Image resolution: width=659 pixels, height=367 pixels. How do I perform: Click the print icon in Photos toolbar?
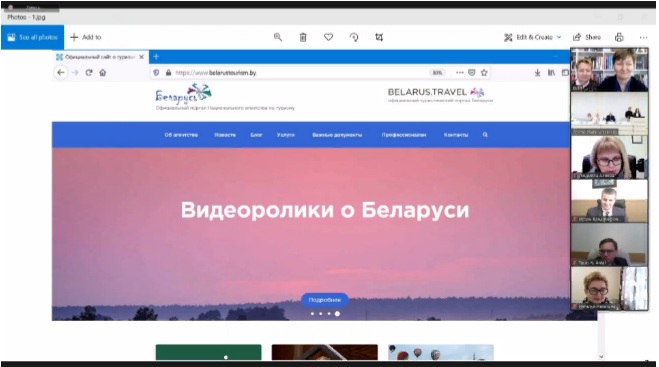coord(619,37)
